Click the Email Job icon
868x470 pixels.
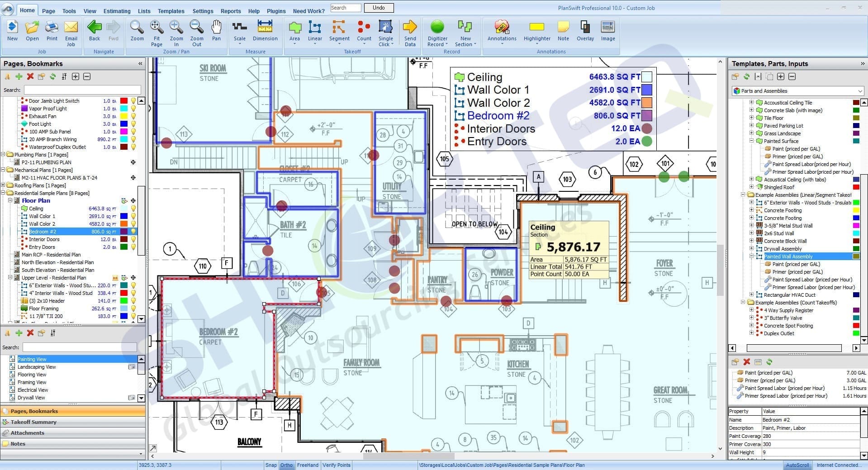click(71, 33)
